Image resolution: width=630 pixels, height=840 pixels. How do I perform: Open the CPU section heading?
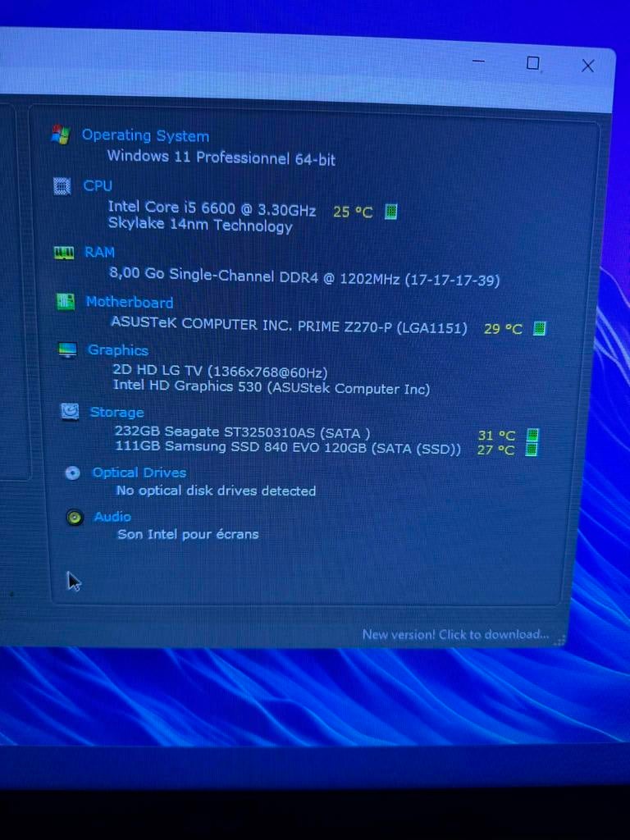point(98,186)
